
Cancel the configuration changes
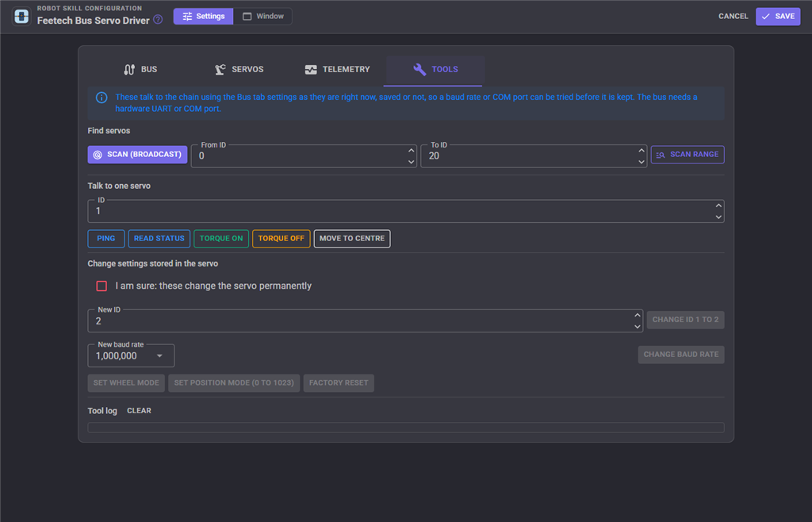coord(733,16)
